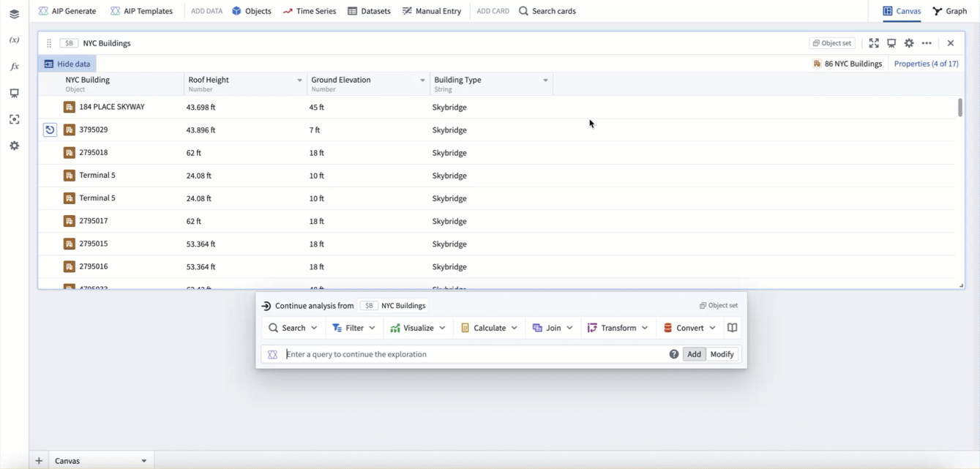This screenshot has width=980, height=469.
Task: Open the book documentation icon
Action: point(732,328)
